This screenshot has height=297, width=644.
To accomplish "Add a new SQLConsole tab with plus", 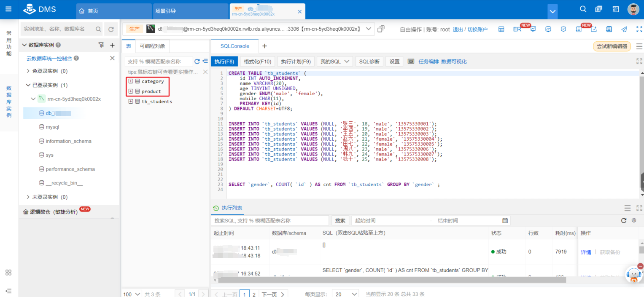I will pyautogui.click(x=264, y=46).
